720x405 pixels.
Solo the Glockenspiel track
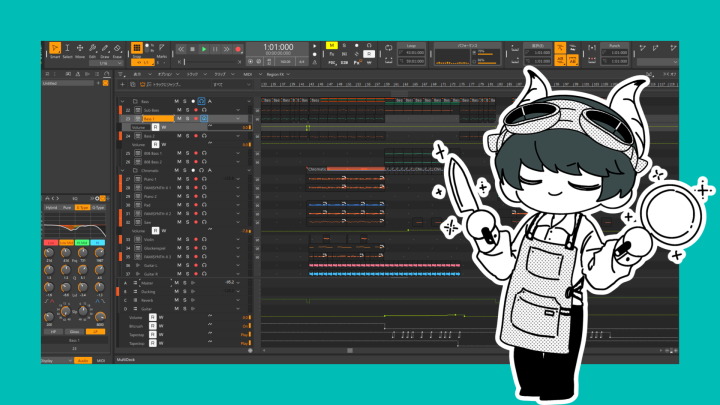click(x=187, y=248)
